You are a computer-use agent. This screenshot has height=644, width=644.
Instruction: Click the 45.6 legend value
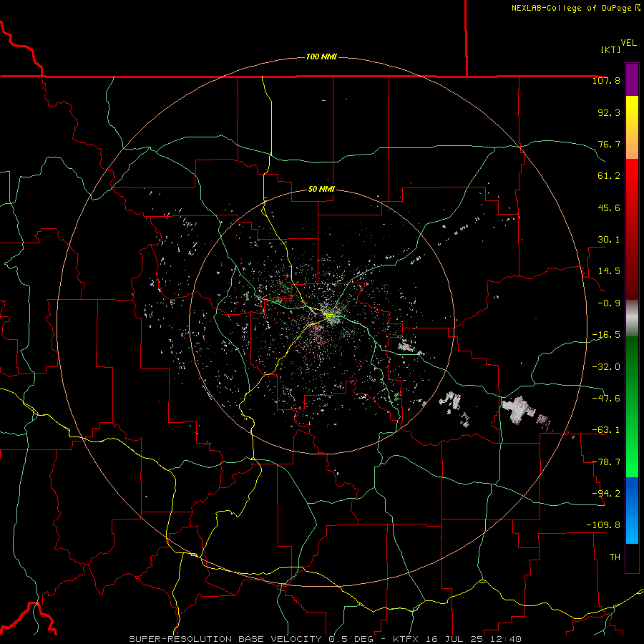609,208
